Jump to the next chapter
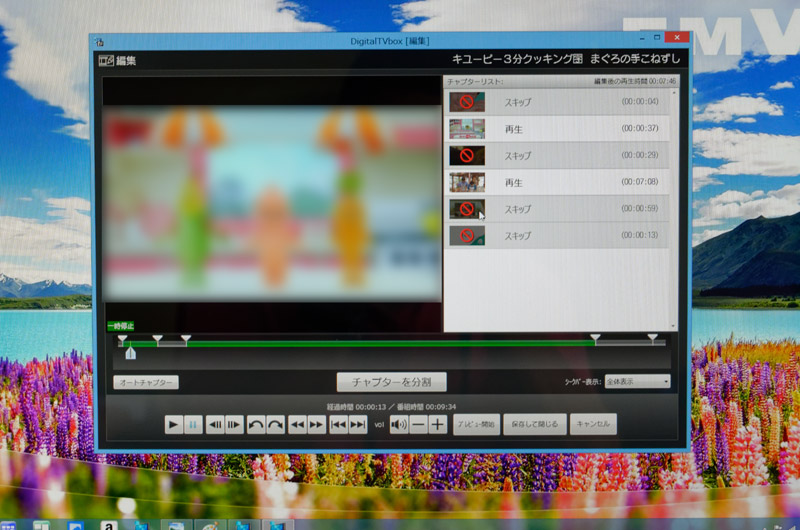800x530 pixels. click(x=358, y=425)
